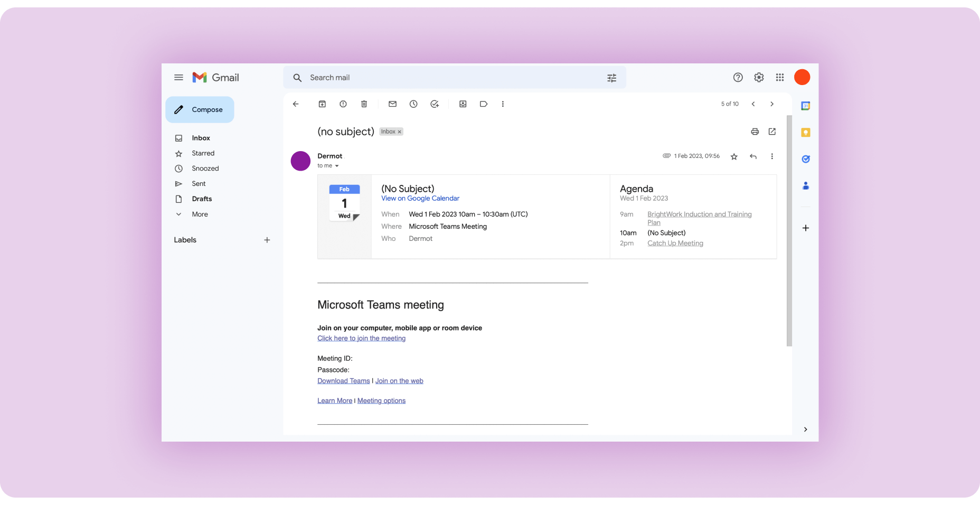This screenshot has width=980, height=505.
Task: Open Catch Up Meeting agenda link
Action: [675, 243]
